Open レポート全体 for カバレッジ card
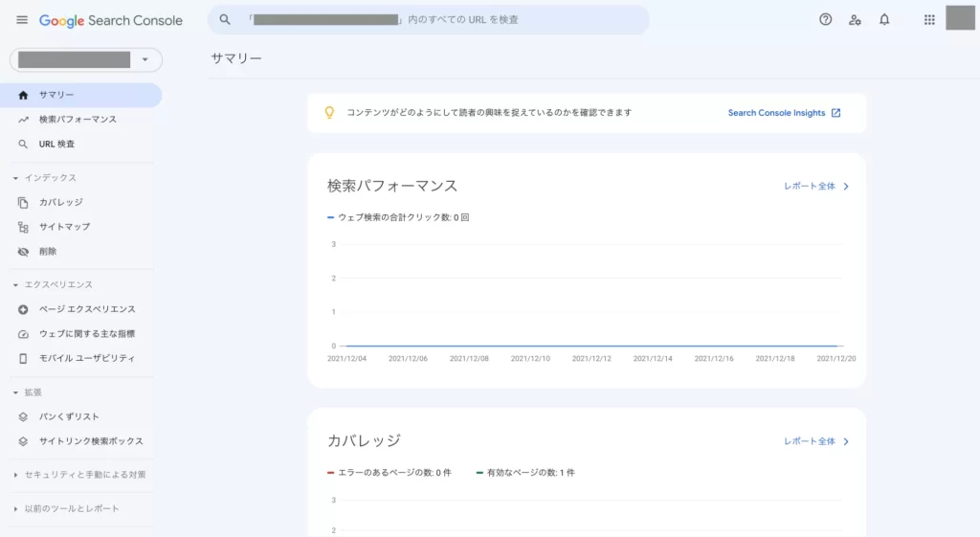This screenshot has height=537, width=980. 816,441
